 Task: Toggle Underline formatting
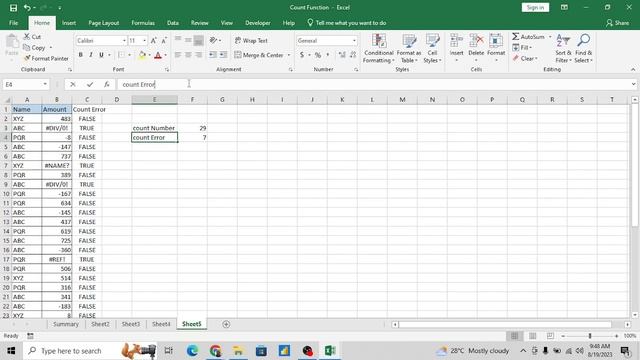101,55
